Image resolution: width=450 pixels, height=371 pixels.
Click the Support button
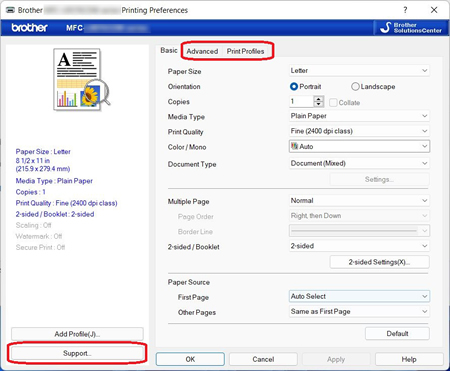pyautogui.click(x=77, y=353)
